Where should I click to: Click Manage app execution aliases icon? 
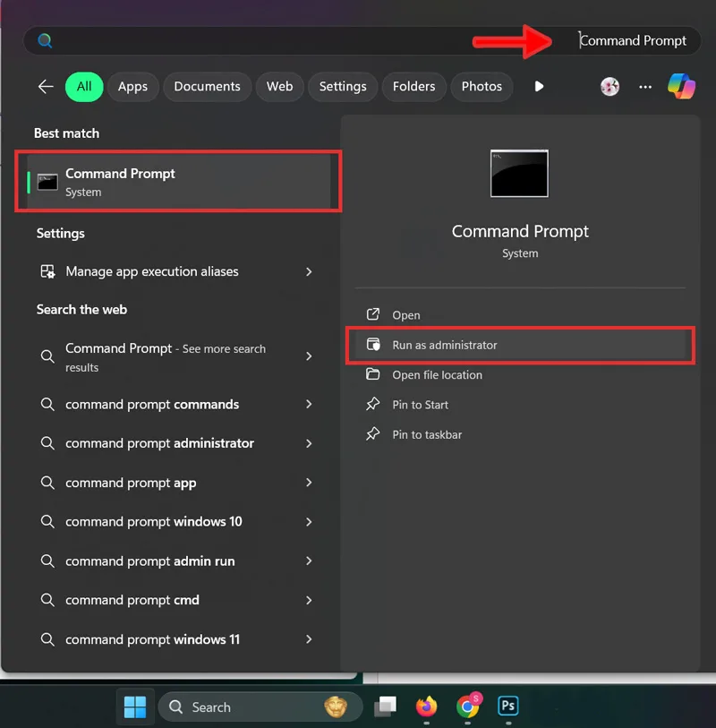click(47, 271)
